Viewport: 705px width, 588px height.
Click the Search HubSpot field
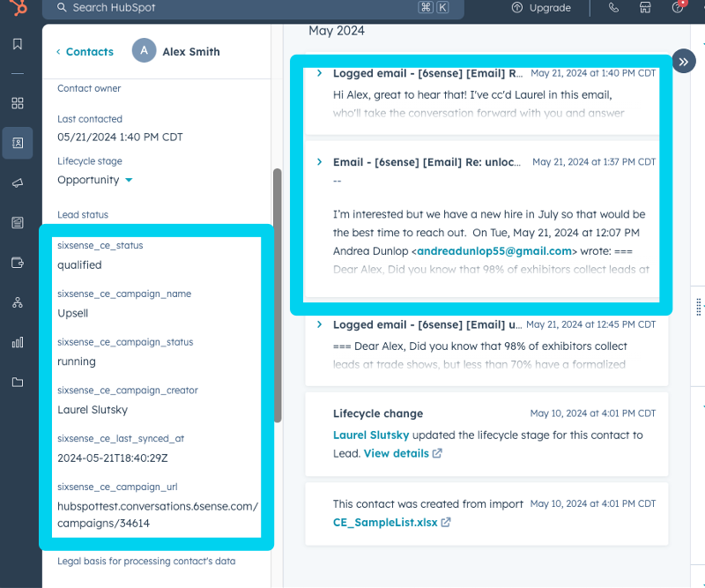pos(253,8)
